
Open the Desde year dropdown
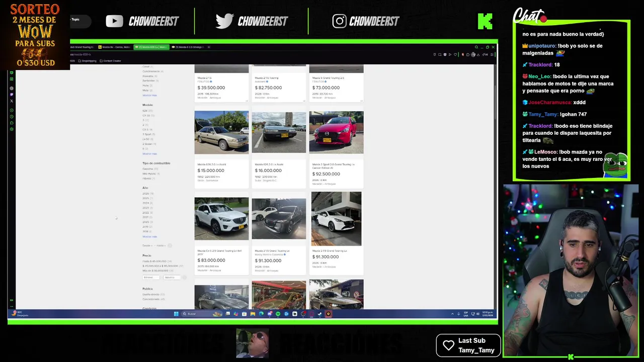pos(147,245)
